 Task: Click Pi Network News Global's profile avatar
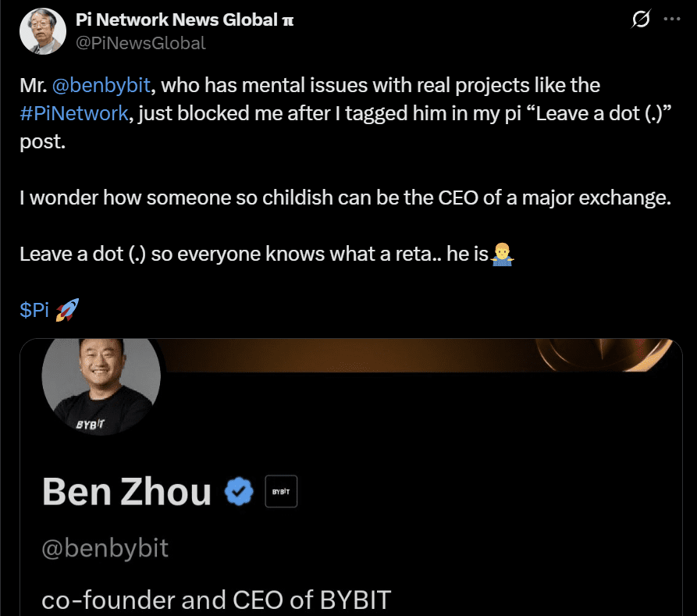click(43, 31)
